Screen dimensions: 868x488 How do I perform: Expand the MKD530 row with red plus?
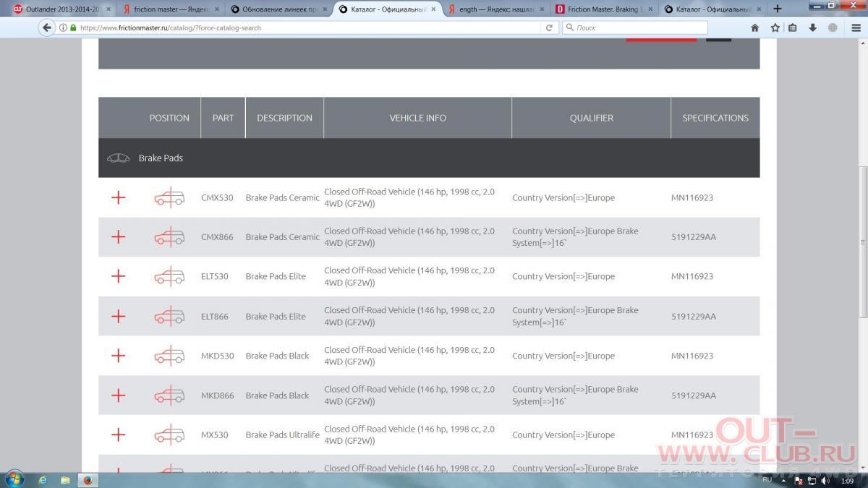pos(119,356)
